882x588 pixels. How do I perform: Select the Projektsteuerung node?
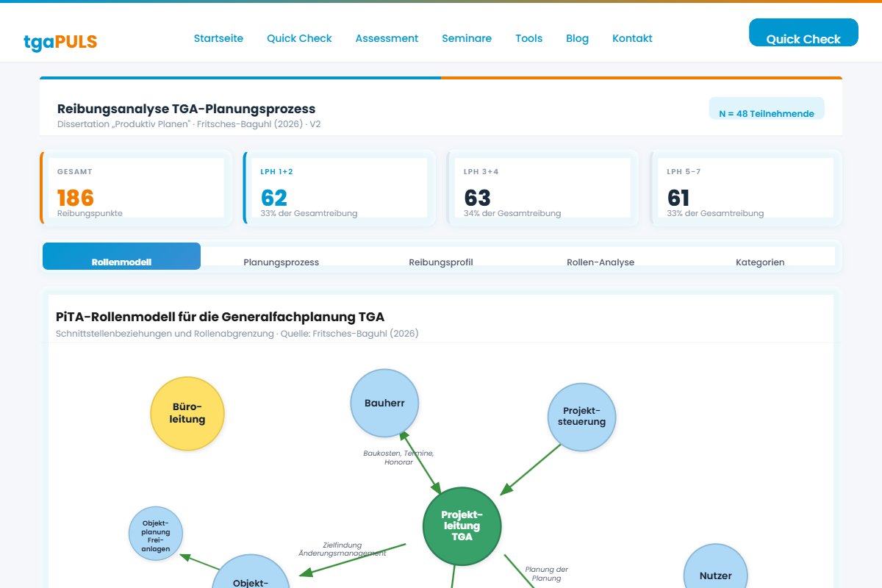coord(582,417)
